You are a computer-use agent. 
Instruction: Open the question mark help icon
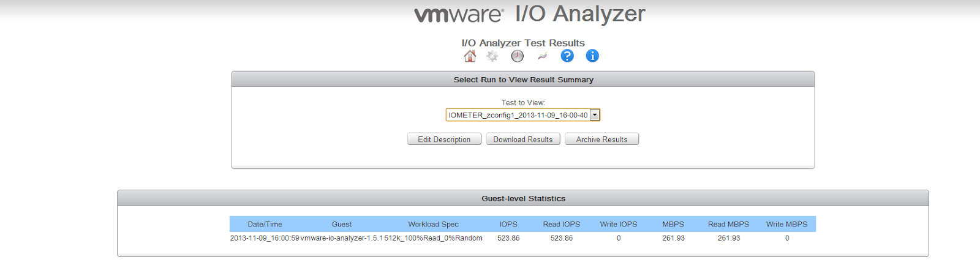tap(567, 56)
